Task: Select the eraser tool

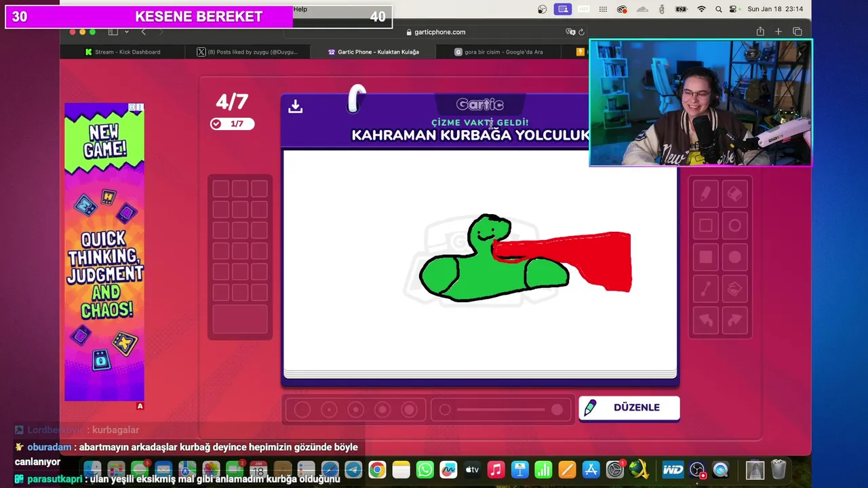Action: (x=735, y=194)
